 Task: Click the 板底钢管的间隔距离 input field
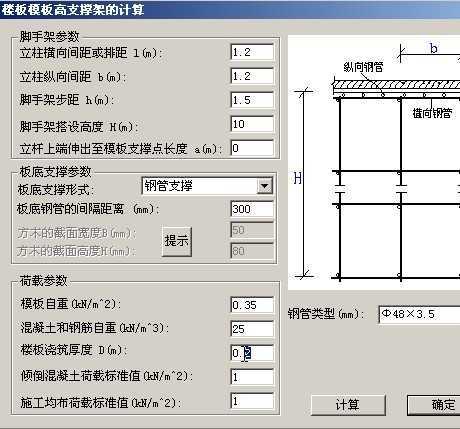point(252,209)
